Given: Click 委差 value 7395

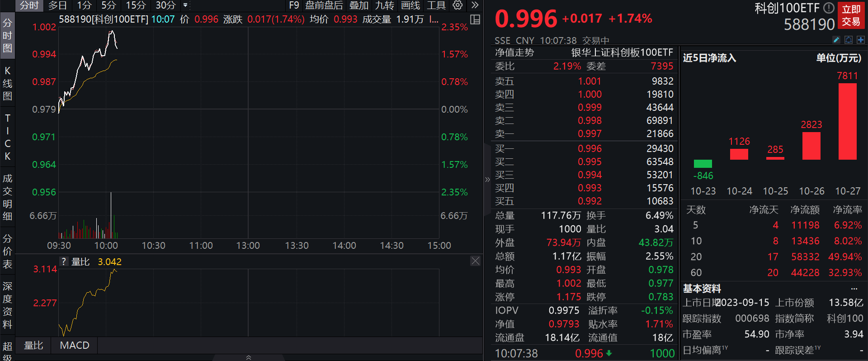Looking at the screenshot, I should [662, 66].
